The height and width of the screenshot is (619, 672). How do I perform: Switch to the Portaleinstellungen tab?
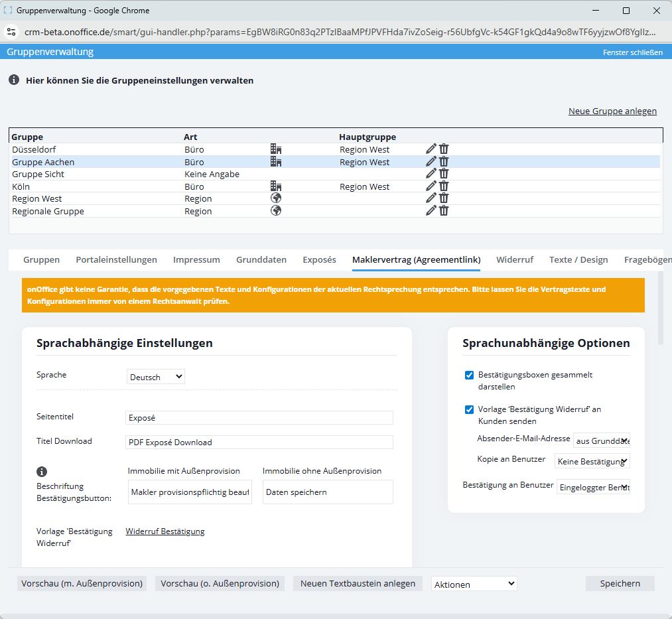pyautogui.click(x=117, y=260)
